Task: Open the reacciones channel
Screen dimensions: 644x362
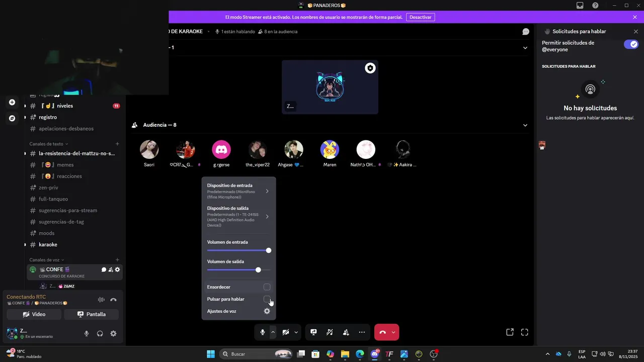Action: [74, 176]
